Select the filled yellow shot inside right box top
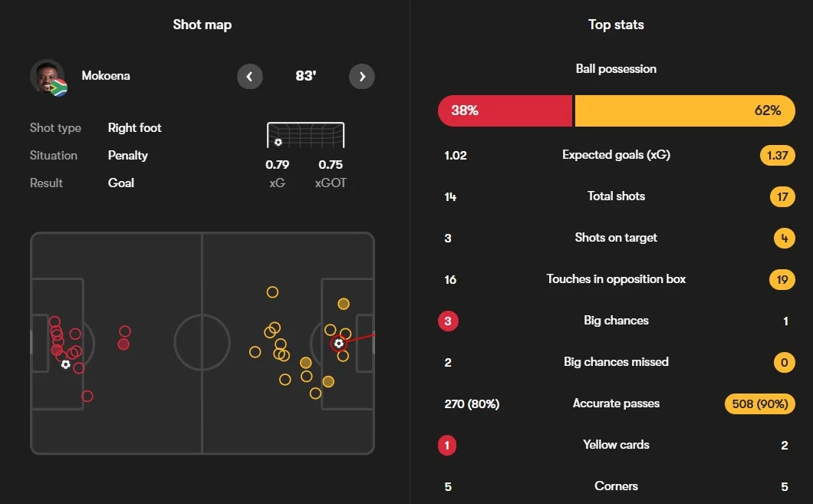This screenshot has width=813, height=504. click(x=344, y=304)
